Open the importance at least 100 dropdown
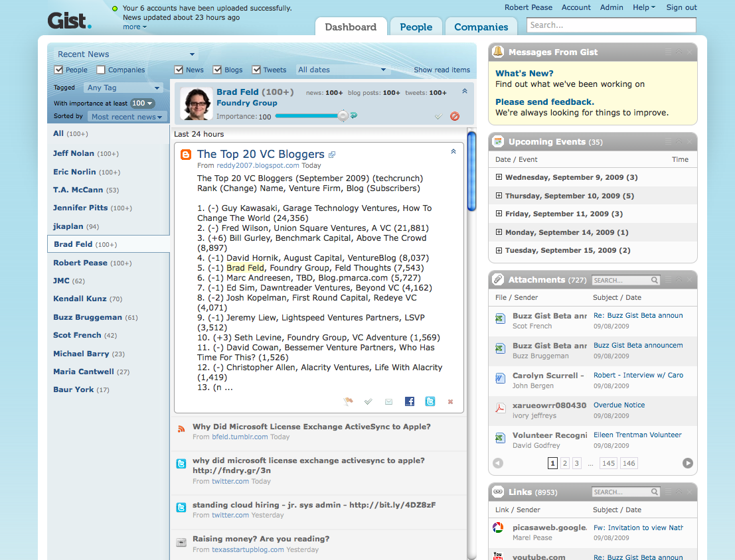Viewport: 735px width, 560px height. 143,103
